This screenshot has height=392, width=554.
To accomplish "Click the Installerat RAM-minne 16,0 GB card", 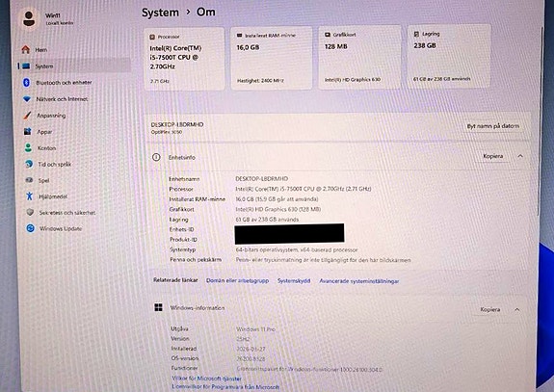I will (272, 58).
